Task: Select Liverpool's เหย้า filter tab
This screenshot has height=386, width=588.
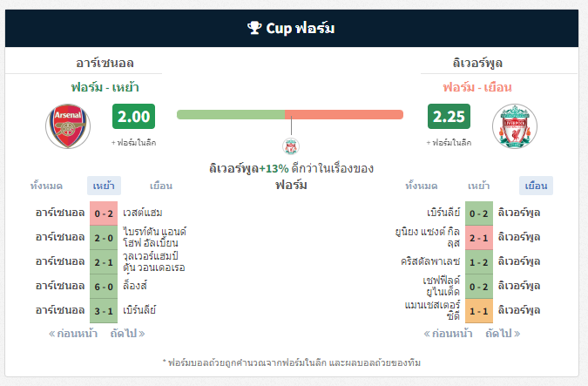Action: point(479,186)
